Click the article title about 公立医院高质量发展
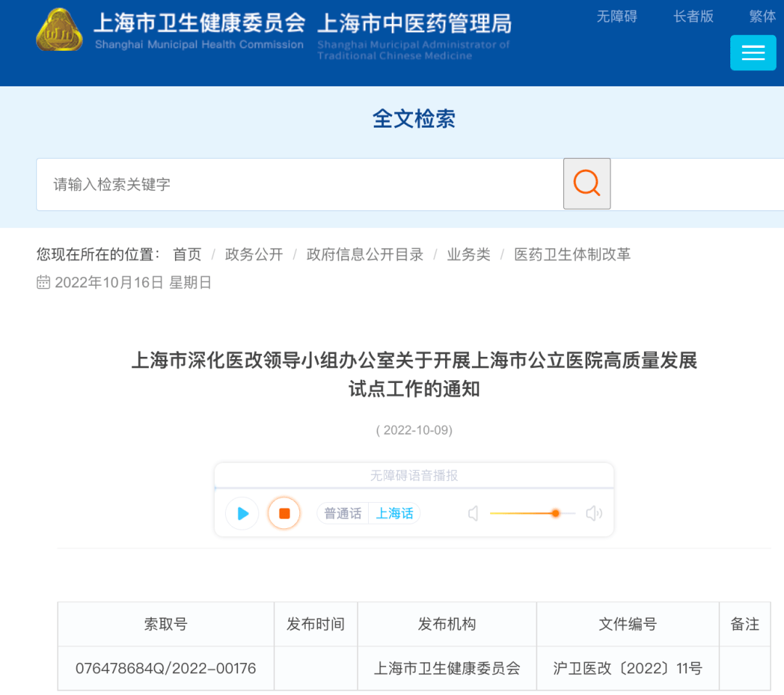The image size is (784, 695). 414,374
